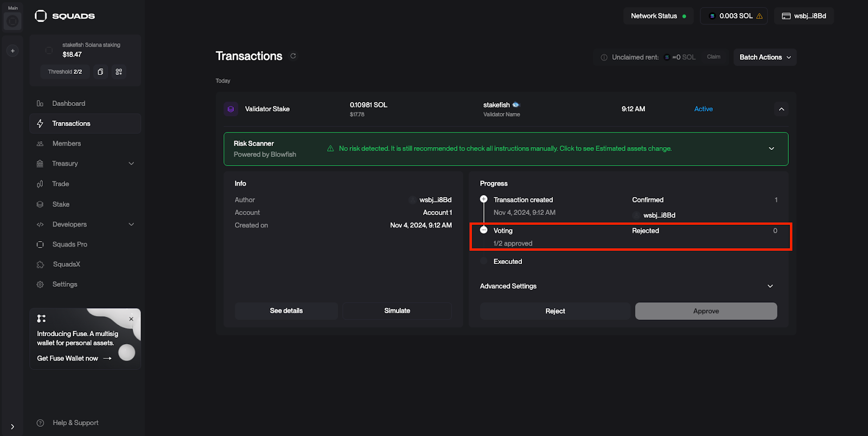Open the Transactions page in sidebar
Viewport: 868px width, 436px height.
(x=85, y=124)
